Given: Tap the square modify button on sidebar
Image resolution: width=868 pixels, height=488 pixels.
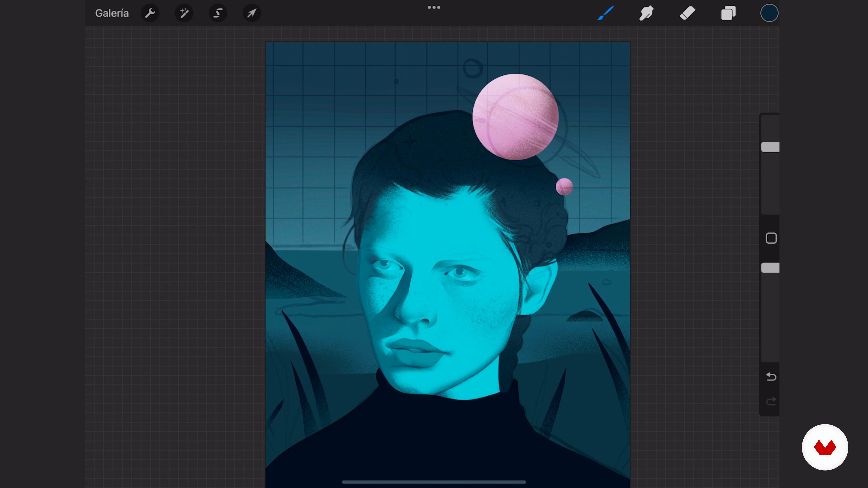Looking at the screenshot, I should point(771,238).
